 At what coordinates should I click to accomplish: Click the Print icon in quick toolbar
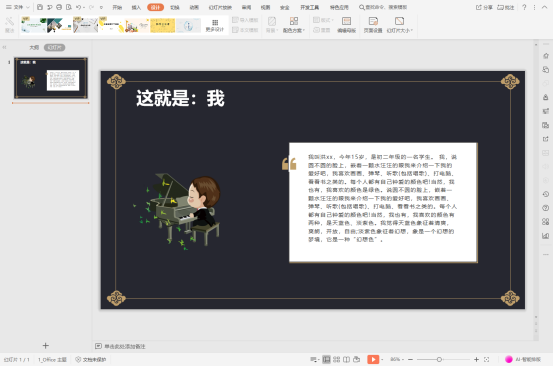coord(59,7)
